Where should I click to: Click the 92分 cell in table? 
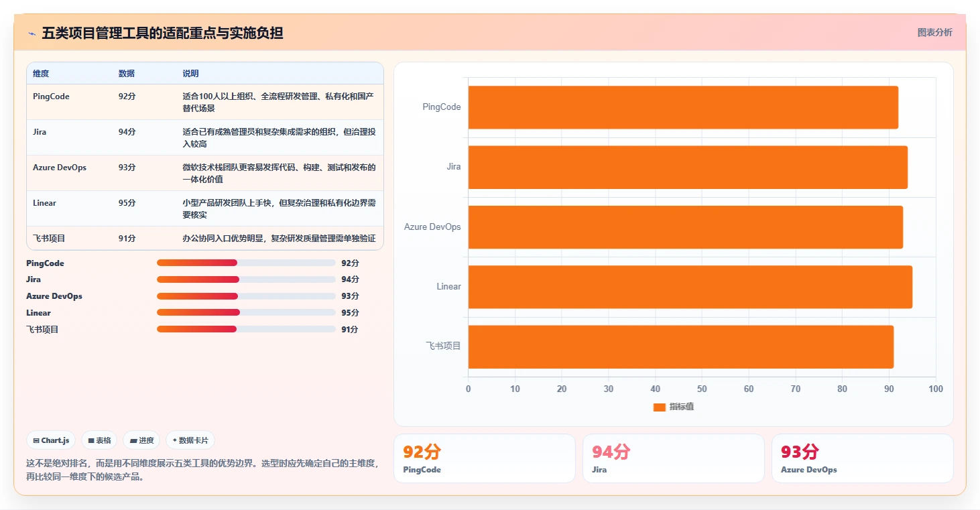pos(127,97)
